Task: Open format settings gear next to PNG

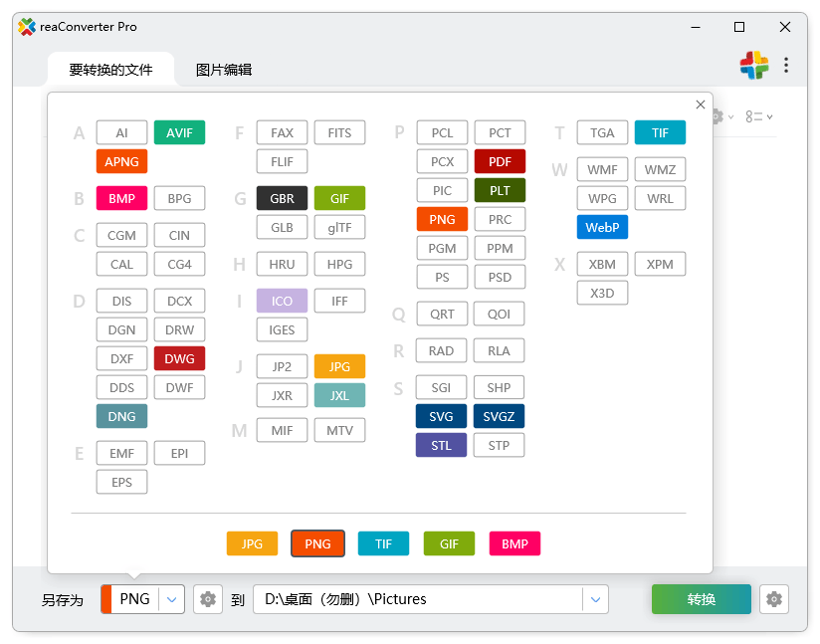Action: (207, 599)
